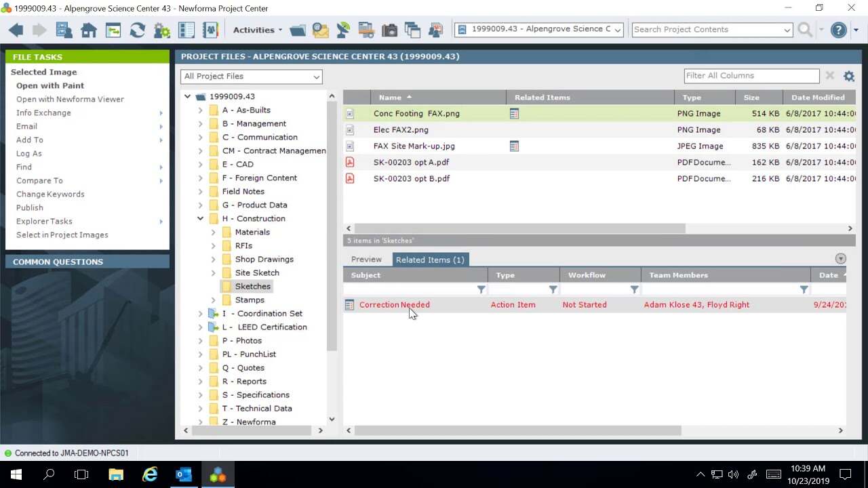
Task: Sort by the Size column header
Action: 758,98
